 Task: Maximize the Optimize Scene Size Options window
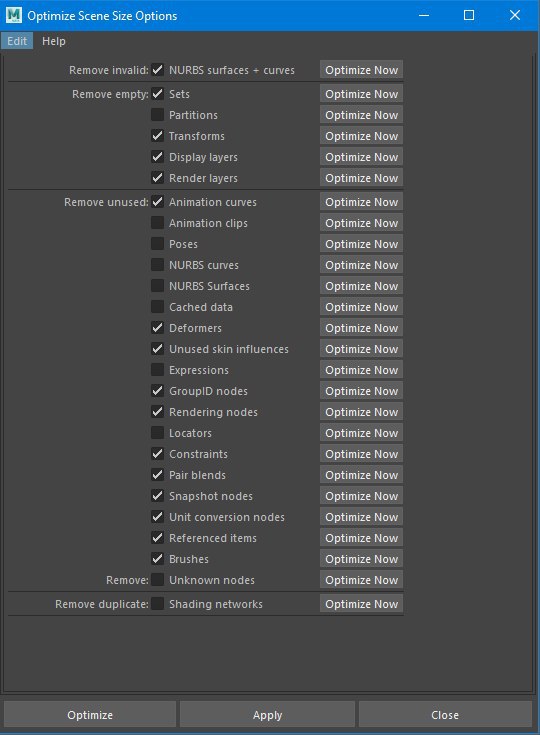(x=469, y=15)
